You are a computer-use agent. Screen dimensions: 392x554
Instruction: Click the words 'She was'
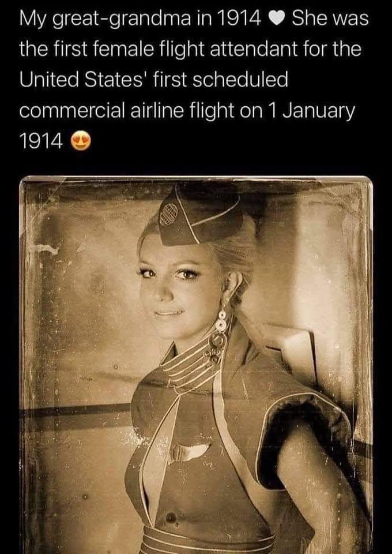[x=330, y=18]
